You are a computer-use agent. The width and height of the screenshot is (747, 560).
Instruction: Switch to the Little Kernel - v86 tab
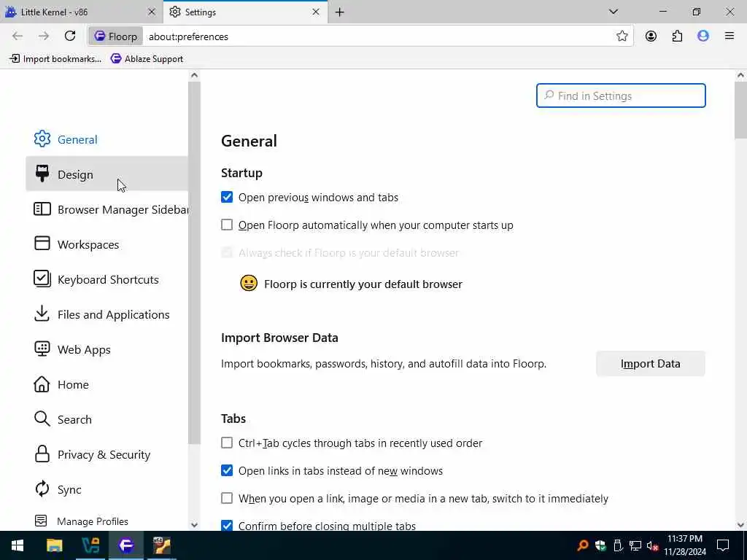[x=81, y=12]
